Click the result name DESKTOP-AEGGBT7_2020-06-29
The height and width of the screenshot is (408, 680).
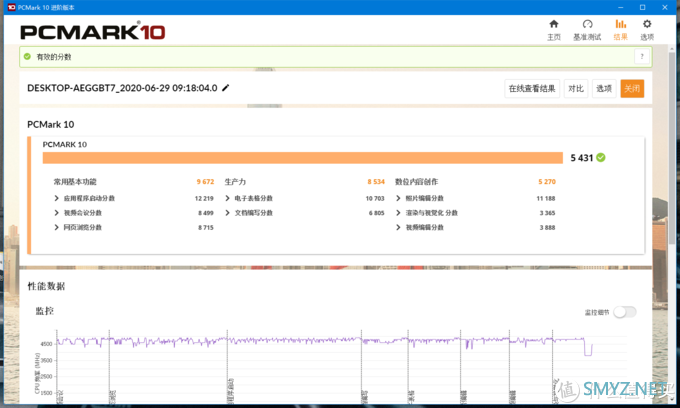click(122, 88)
